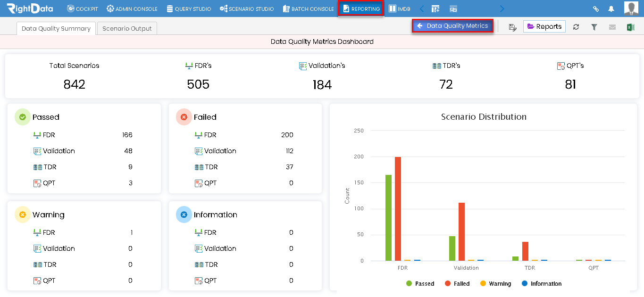
Task: Open Query Studio from the menu bar
Action: (x=188, y=8)
